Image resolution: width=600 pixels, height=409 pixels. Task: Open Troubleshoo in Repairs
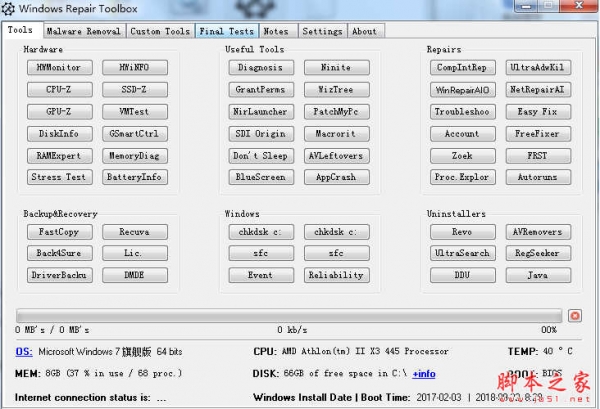click(x=463, y=112)
